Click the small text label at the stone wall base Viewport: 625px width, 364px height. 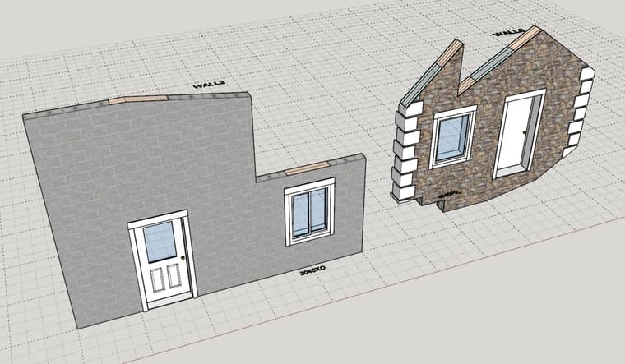[450, 195]
